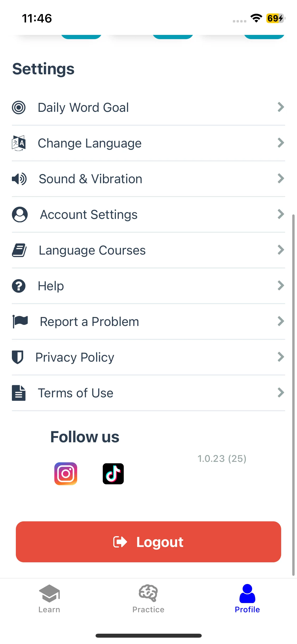Open the Instagram follow icon

point(66,473)
